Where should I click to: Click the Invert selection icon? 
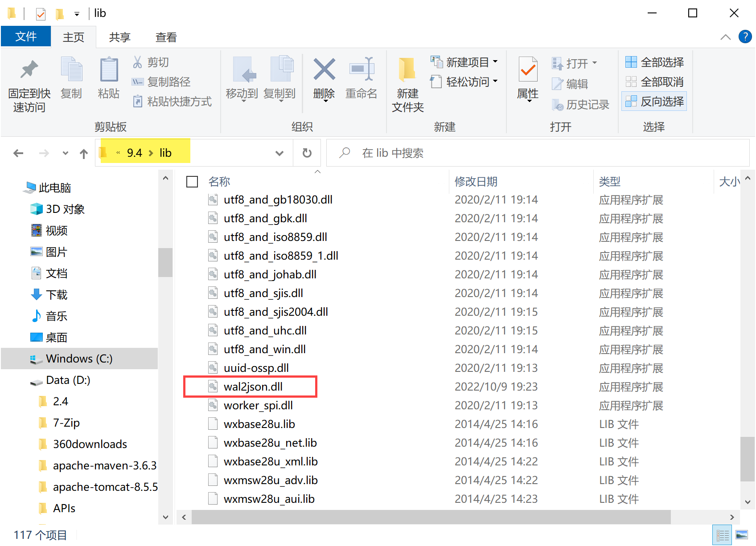(631, 101)
